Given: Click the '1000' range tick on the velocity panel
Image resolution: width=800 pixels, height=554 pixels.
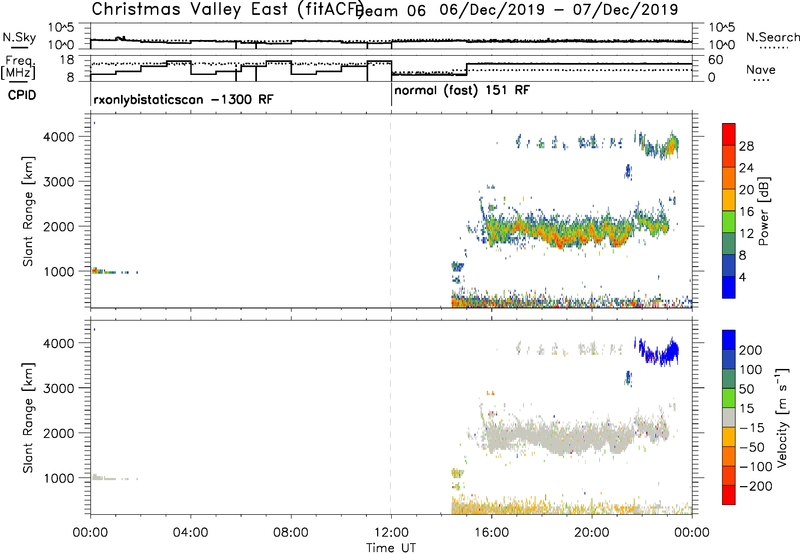Looking at the screenshot, I should click(60, 478).
